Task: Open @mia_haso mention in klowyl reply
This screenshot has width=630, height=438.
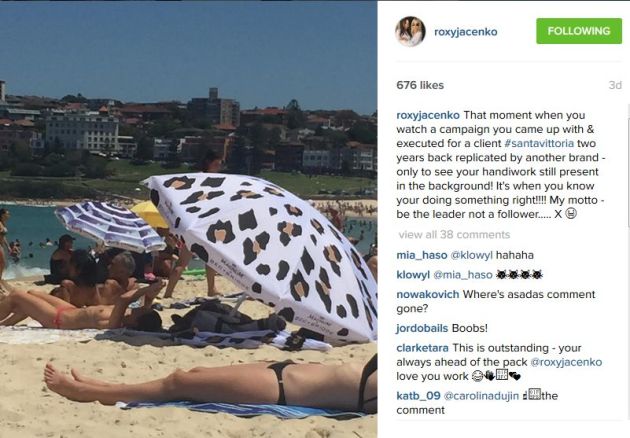Action: (463, 275)
